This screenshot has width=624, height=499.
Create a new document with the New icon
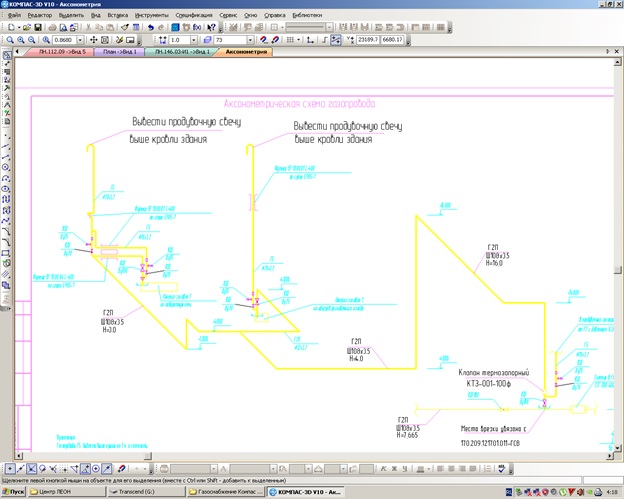[x=11, y=27]
